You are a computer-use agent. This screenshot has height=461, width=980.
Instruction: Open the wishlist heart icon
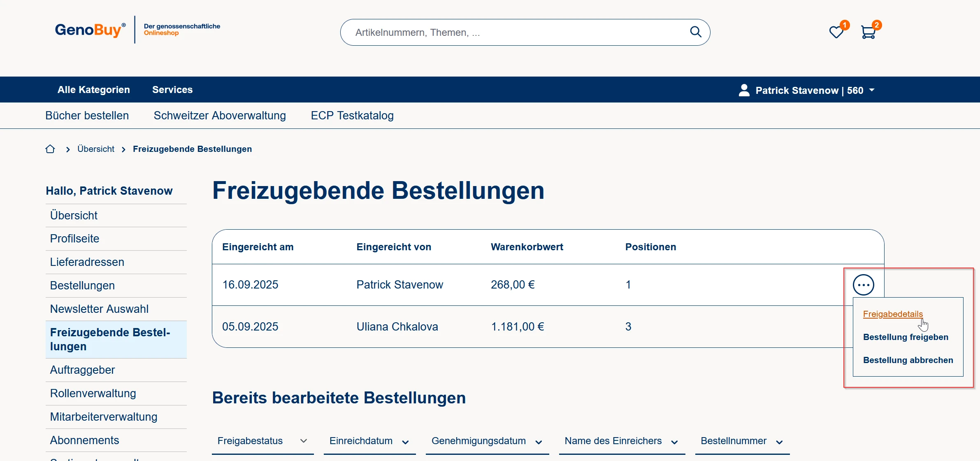(x=836, y=32)
